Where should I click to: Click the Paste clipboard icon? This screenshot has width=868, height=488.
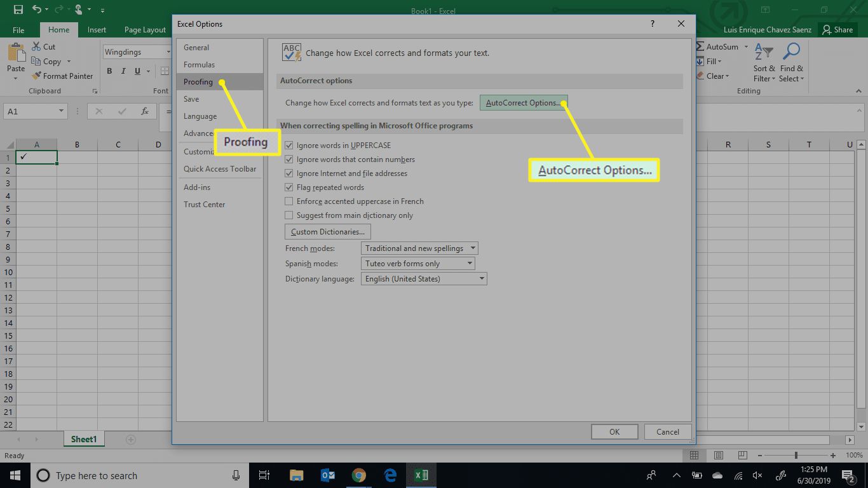coord(16,53)
